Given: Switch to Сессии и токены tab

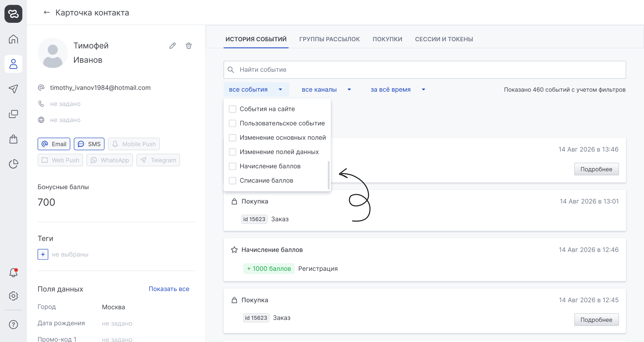Looking at the screenshot, I should click(x=444, y=39).
